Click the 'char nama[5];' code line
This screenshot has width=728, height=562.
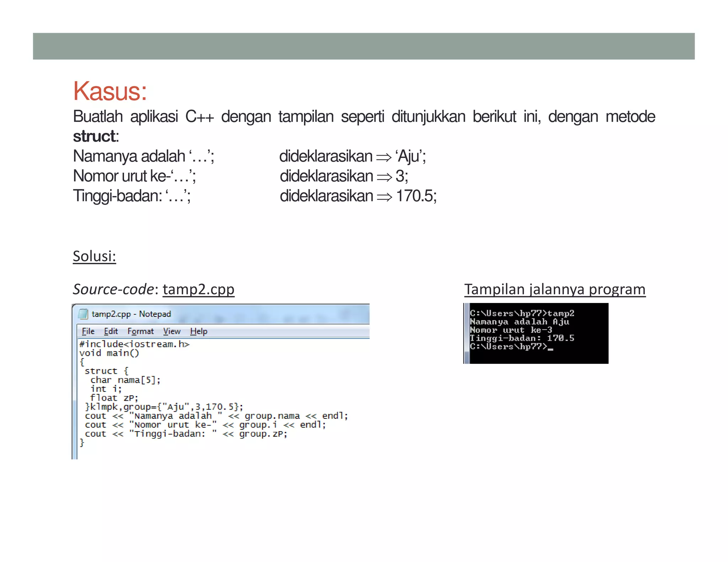(x=125, y=380)
